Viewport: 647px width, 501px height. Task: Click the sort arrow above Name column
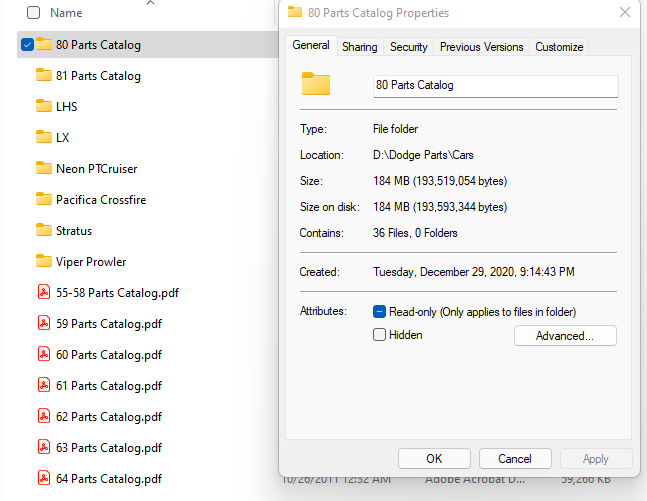151,3
